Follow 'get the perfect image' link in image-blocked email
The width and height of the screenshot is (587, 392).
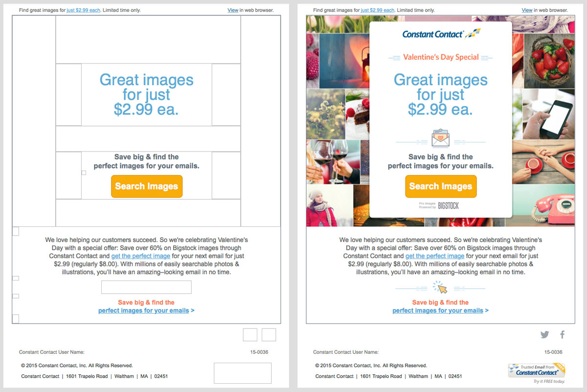[x=141, y=256]
